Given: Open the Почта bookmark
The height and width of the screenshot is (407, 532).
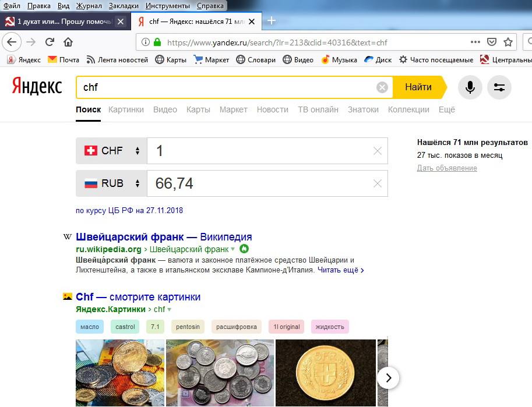Looking at the screenshot, I should (64, 60).
